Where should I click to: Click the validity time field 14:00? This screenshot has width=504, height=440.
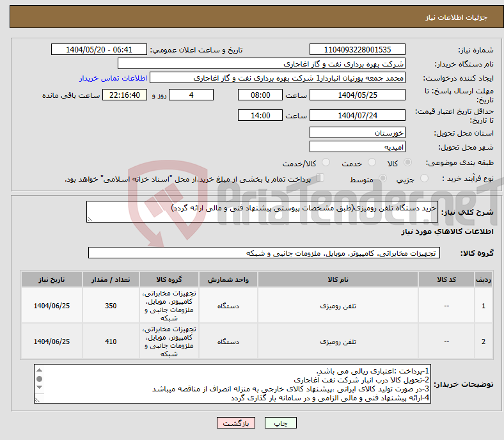260,115
